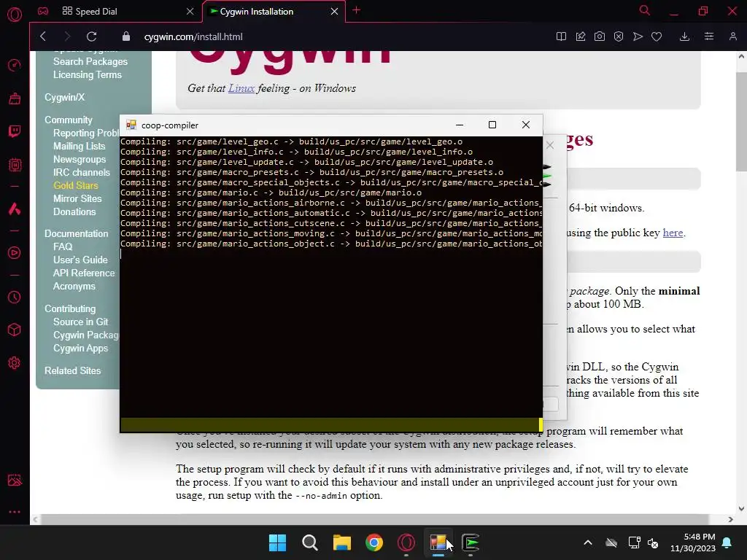The height and width of the screenshot is (560, 747).
Task: Open the reader/book view icon
Action: pos(561,36)
